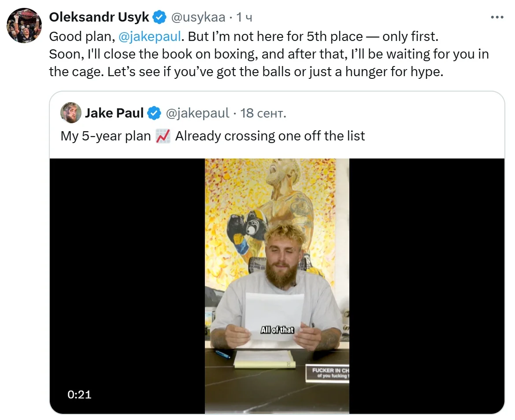Screen dimensions: 515x420
Task: Click the '18 сент.' date of the quoted tweet
Action: coord(263,113)
